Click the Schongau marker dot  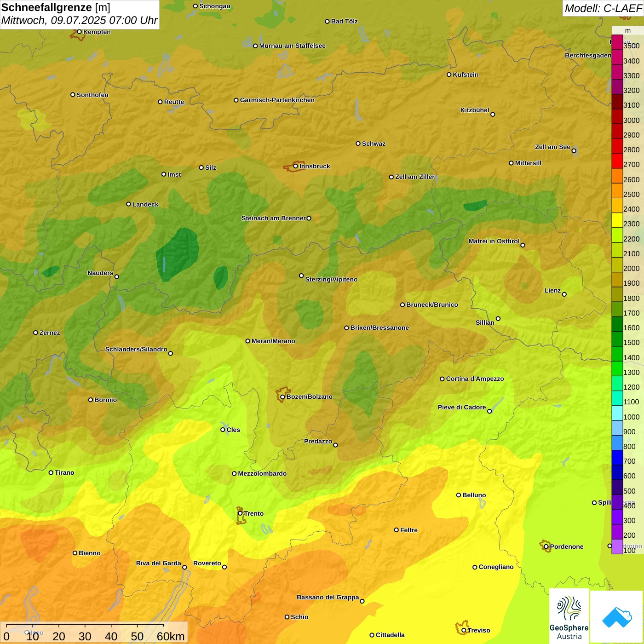(x=195, y=6)
